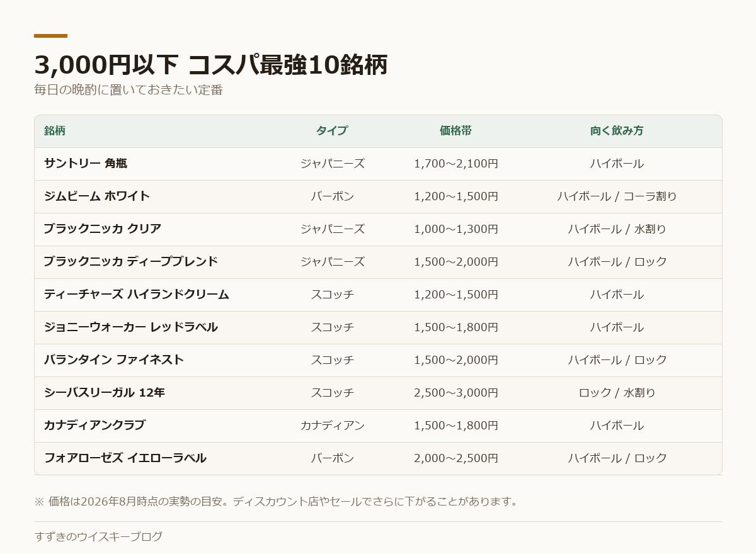Select the ブラックニッカ クリア brand name
756x554 pixels.
coord(103,229)
